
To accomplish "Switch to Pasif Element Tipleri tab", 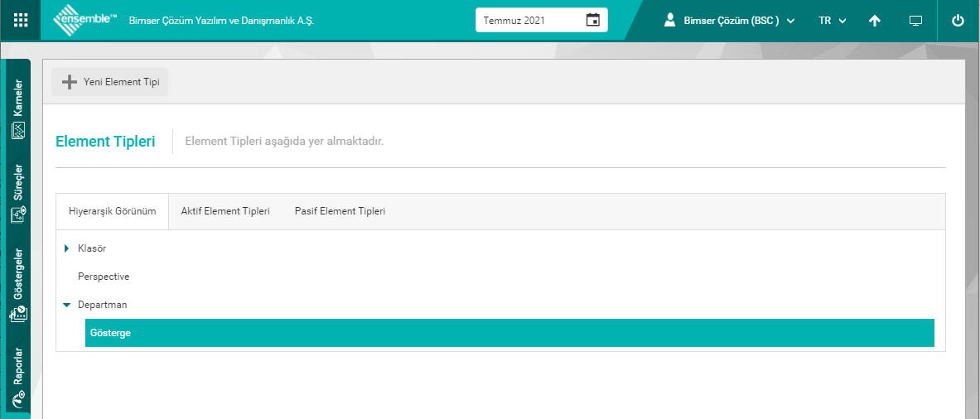I will pyautogui.click(x=340, y=211).
